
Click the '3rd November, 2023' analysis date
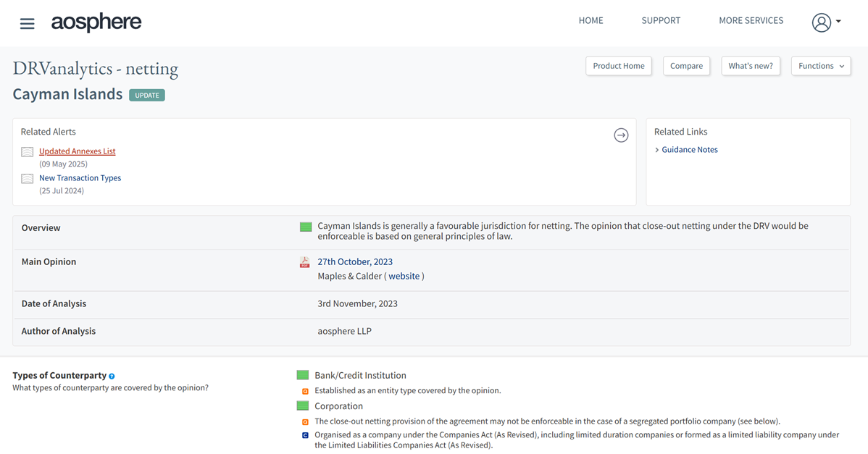point(358,303)
